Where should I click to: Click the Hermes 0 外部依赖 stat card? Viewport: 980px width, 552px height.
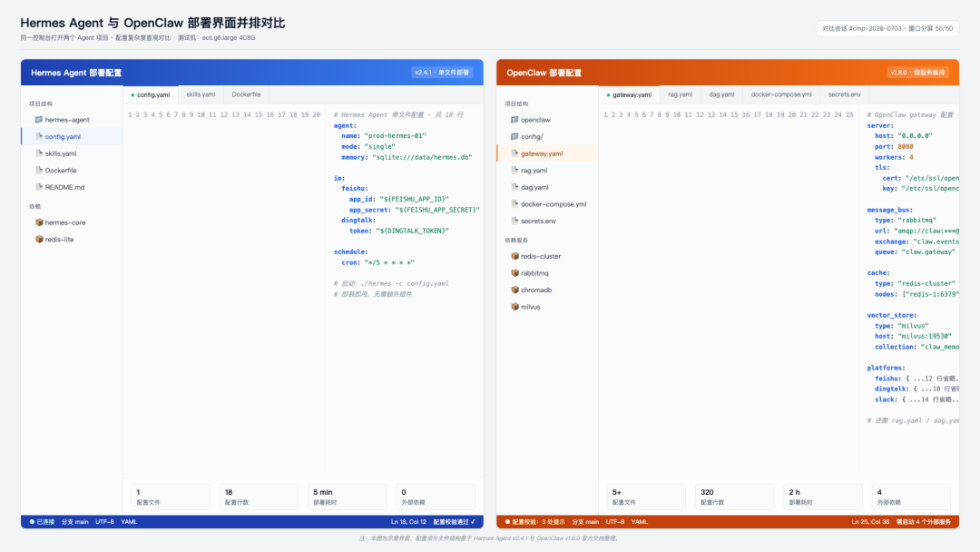(436, 497)
